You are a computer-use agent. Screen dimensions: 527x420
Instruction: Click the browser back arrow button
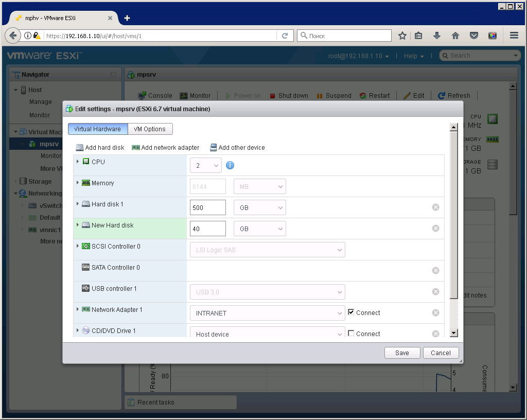pyautogui.click(x=13, y=36)
